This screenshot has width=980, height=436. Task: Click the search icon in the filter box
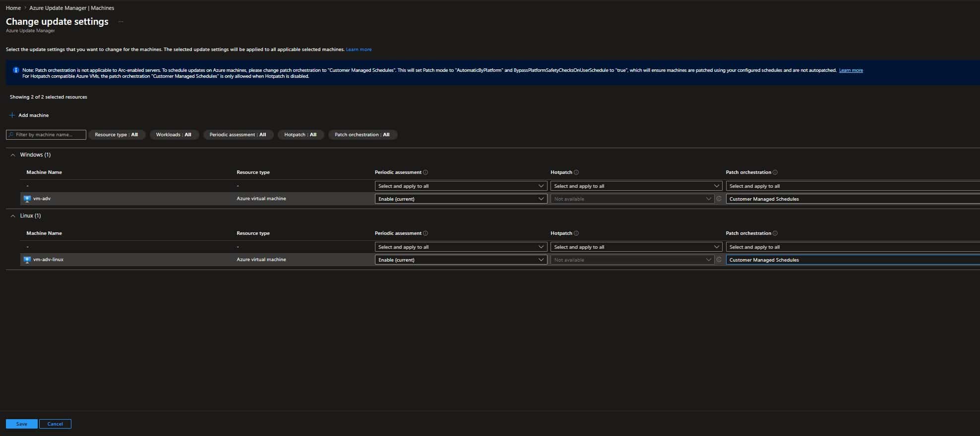coord(11,135)
